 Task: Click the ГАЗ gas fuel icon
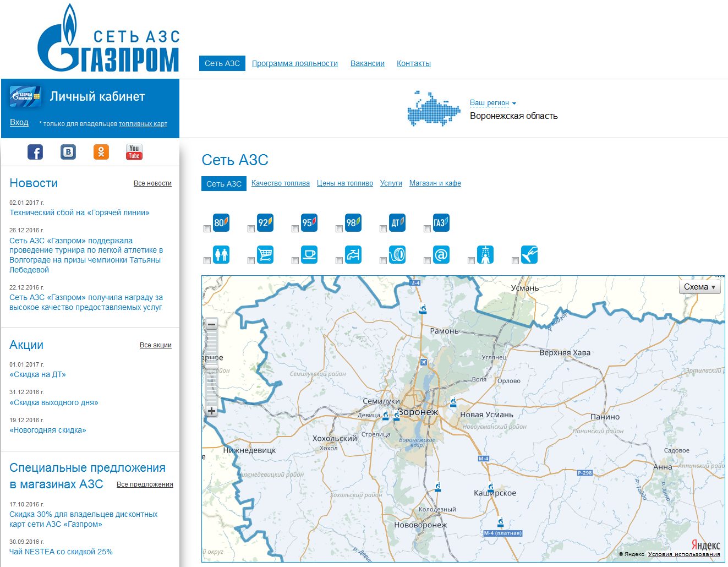441,222
